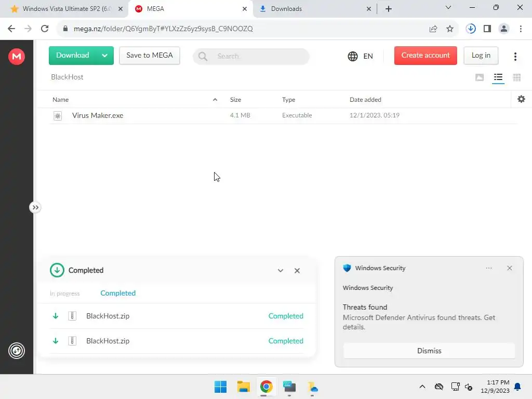The width and height of the screenshot is (532, 399).
Task: Click the search magnifier icon
Action: pyautogui.click(x=203, y=56)
